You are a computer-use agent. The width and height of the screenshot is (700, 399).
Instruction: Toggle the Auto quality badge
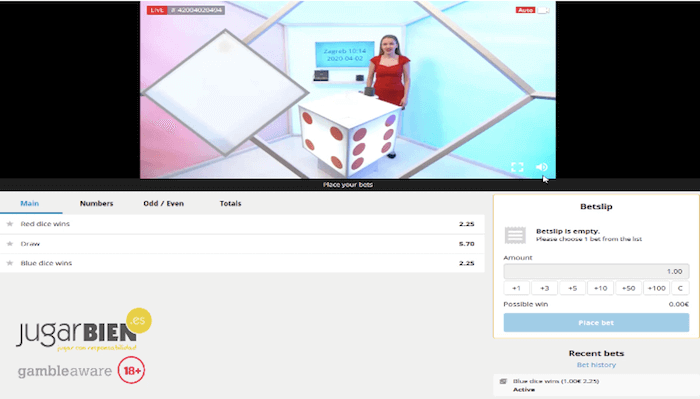[525, 10]
